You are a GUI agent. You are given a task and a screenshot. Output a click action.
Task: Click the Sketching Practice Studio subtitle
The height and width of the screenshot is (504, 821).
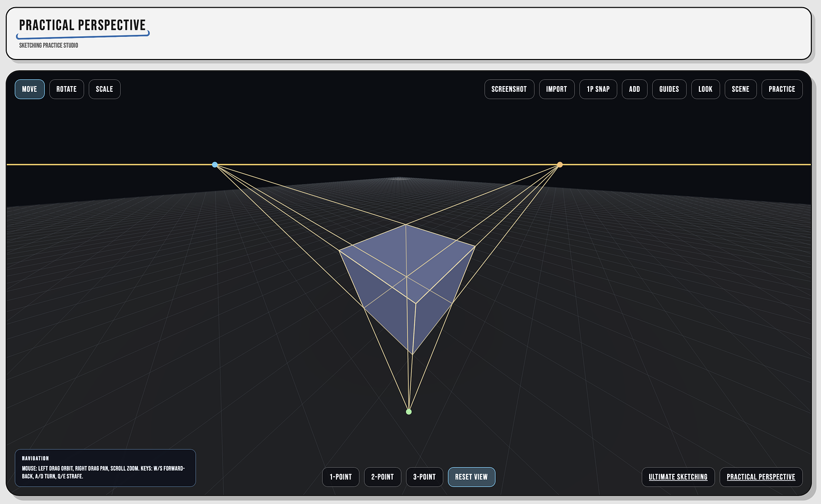point(49,46)
